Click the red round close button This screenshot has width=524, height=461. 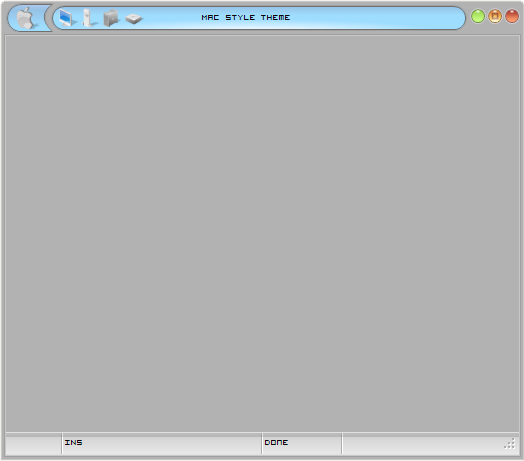click(512, 16)
